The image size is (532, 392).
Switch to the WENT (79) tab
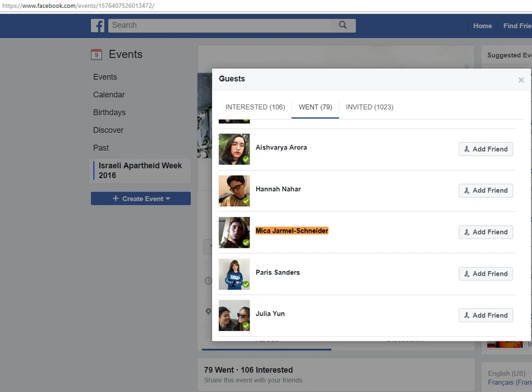point(315,107)
